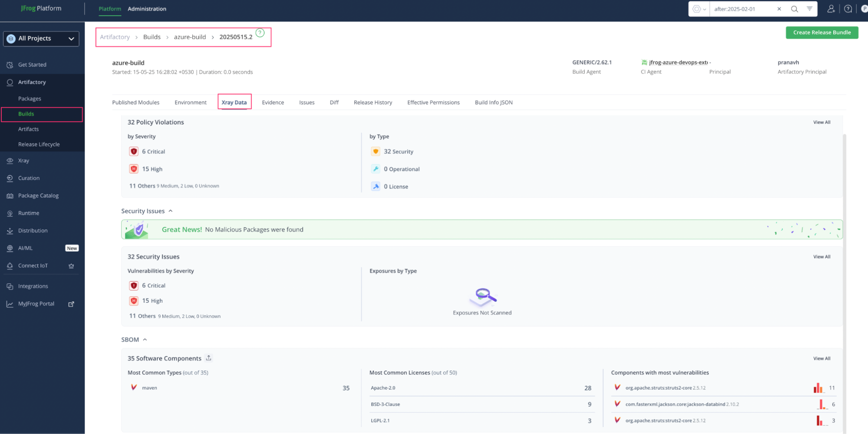Open the search filter icon
Image resolution: width=868 pixels, height=434 pixels.
809,9
